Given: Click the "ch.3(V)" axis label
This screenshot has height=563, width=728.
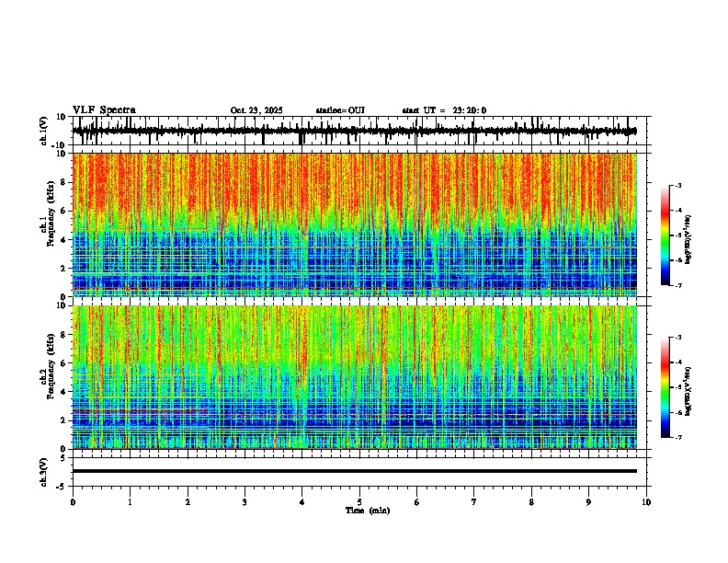Looking at the screenshot, I should click(44, 472).
